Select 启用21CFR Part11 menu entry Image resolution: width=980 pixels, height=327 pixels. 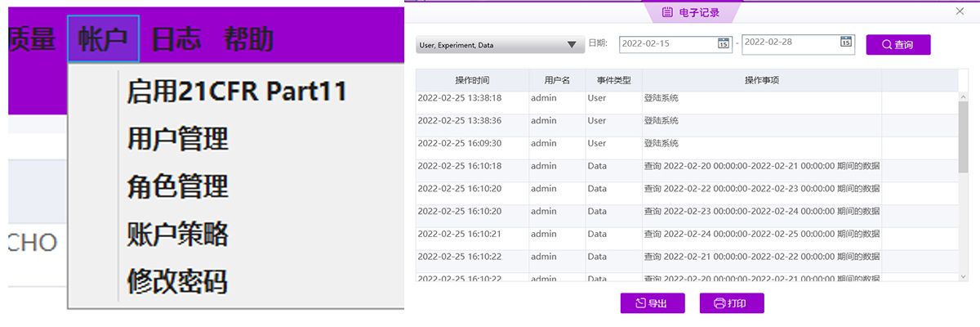click(x=237, y=91)
